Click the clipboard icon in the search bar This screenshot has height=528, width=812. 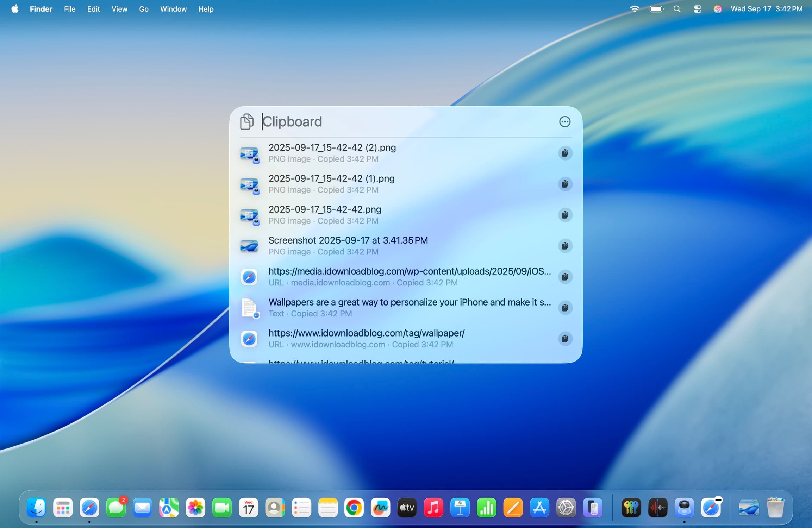click(x=246, y=121)
